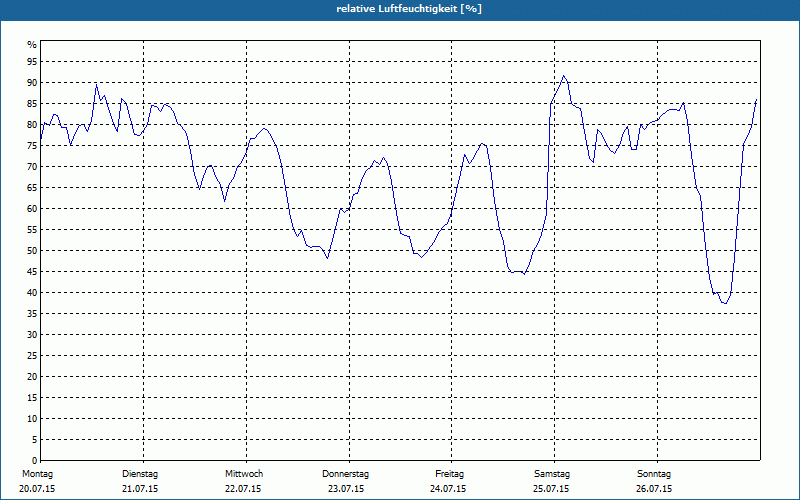Screen dimensions: 800x500
Task: Click the date '21.07.15'
Action: tap(140, 489)
